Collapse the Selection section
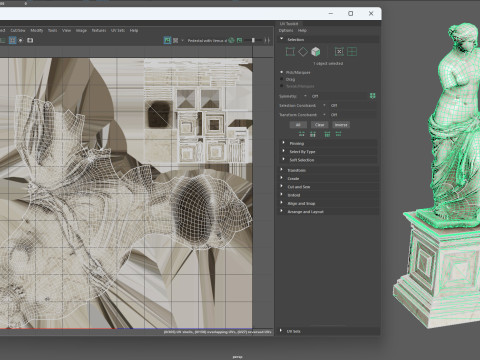Viewport: 480px width, 360px height. (x=329, y=39)
